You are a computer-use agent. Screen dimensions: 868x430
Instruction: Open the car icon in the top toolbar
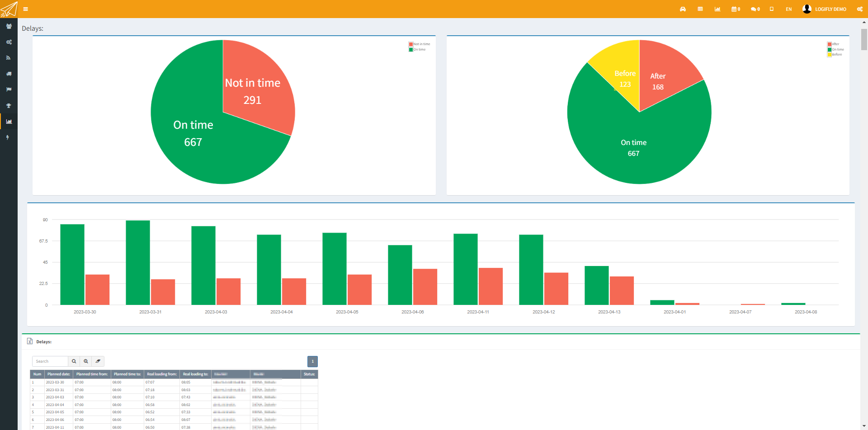683,9
